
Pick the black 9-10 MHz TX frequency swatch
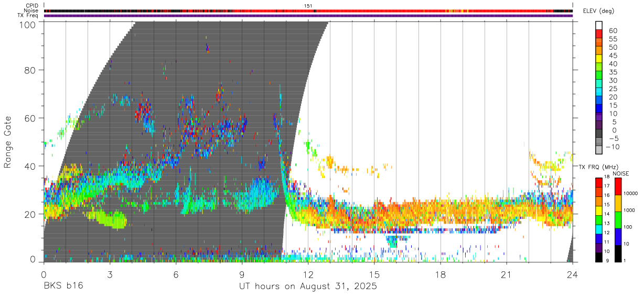pos(598,257)
